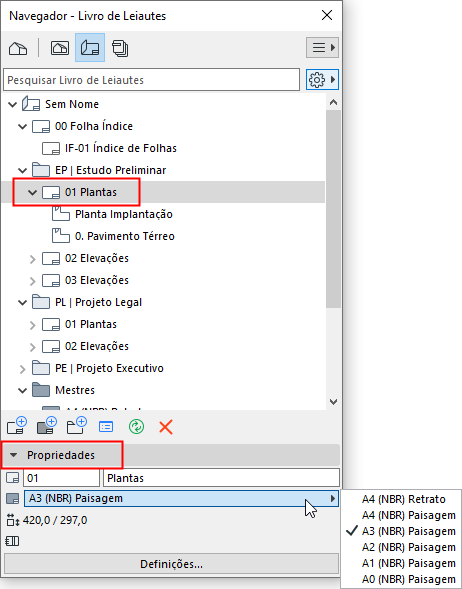
Task: Click the Mestres folder icon
Action: [41, 390]
